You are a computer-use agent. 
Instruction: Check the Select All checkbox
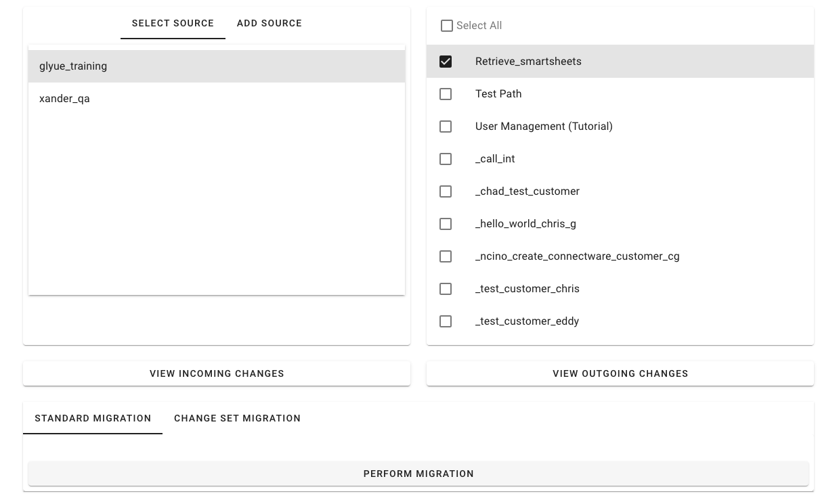coord(447,26)
